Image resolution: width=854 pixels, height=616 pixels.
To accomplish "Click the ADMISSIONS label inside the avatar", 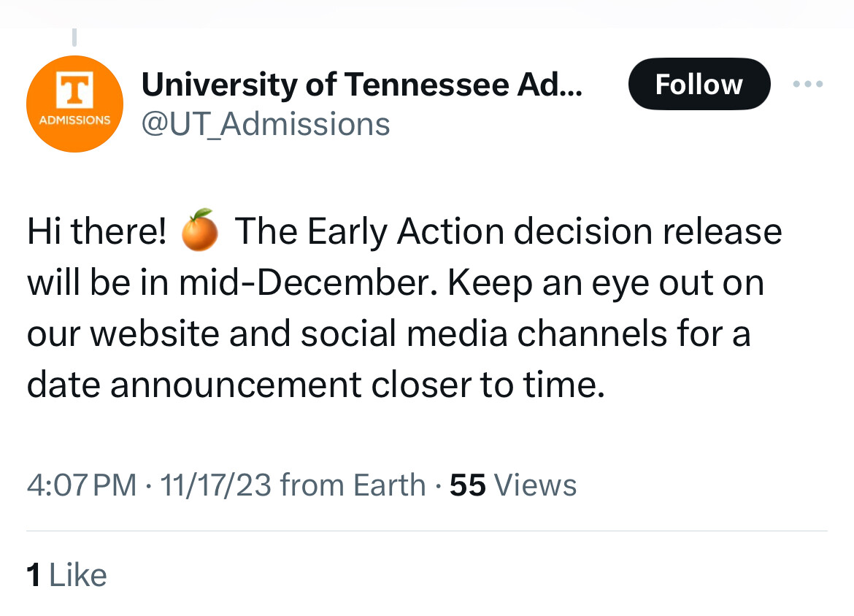I will [74, 120].
